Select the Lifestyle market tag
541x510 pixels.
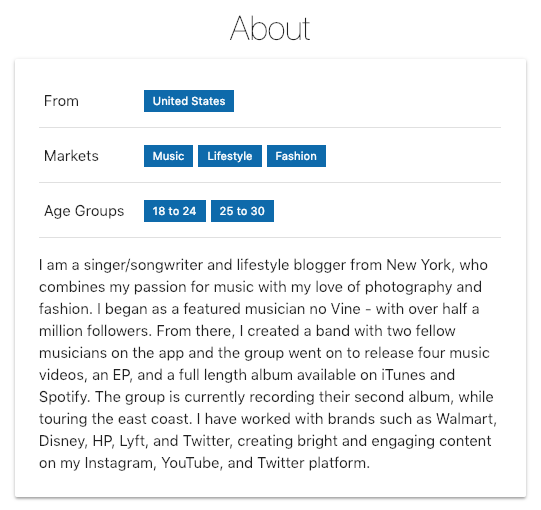pos(230,156)
